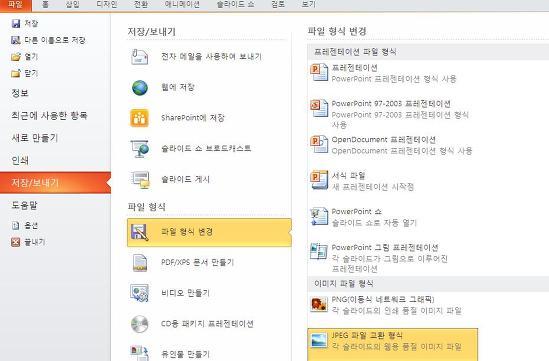Choose CD용 패키지 프레젠테이션
549x361 pixels.
pyautogui.click(x=209, y=324)
